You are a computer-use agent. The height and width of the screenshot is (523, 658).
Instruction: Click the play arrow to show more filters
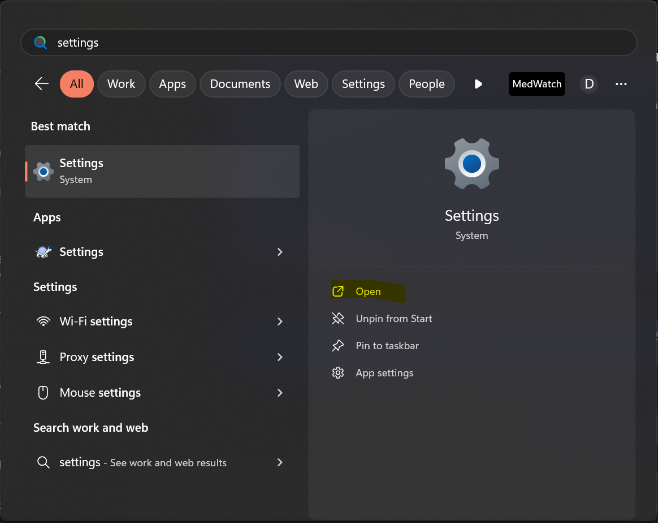click(x=478, y=84)
